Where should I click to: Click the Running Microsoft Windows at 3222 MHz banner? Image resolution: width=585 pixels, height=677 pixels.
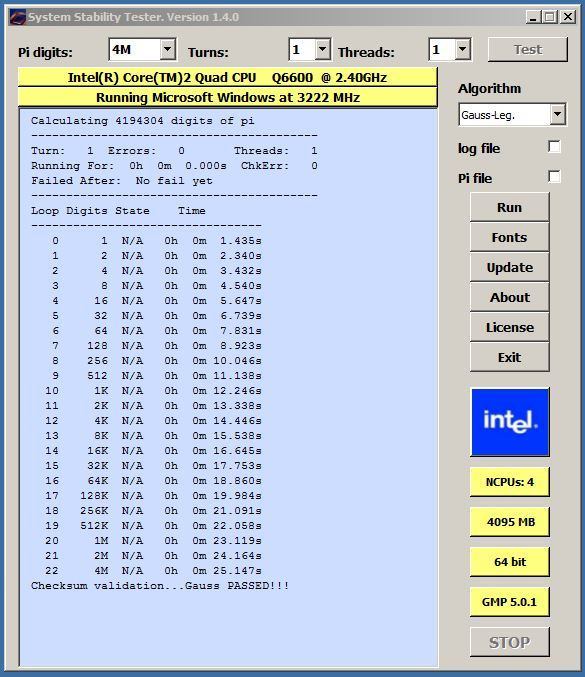click(228, 98)
